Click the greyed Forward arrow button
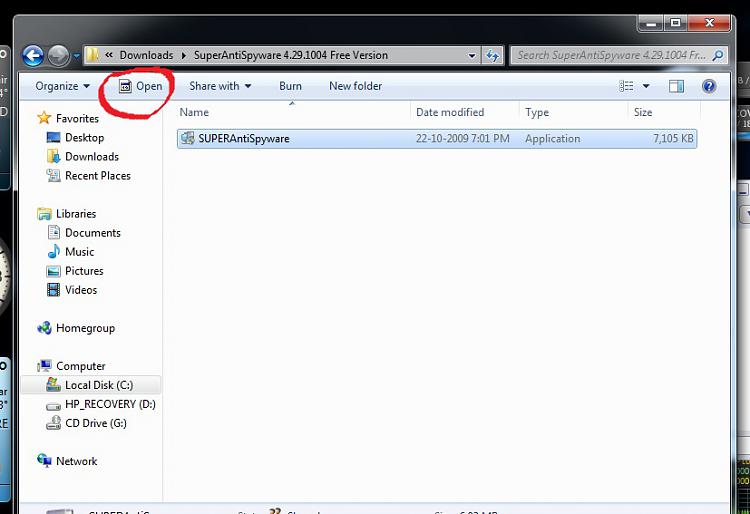The image size is (750, 514). click(59, 56)
